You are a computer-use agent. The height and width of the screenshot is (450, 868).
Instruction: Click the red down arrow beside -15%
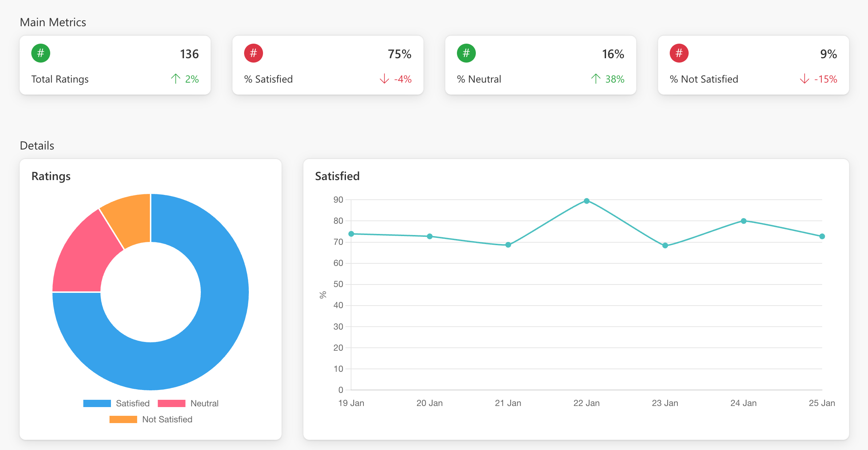805,79
